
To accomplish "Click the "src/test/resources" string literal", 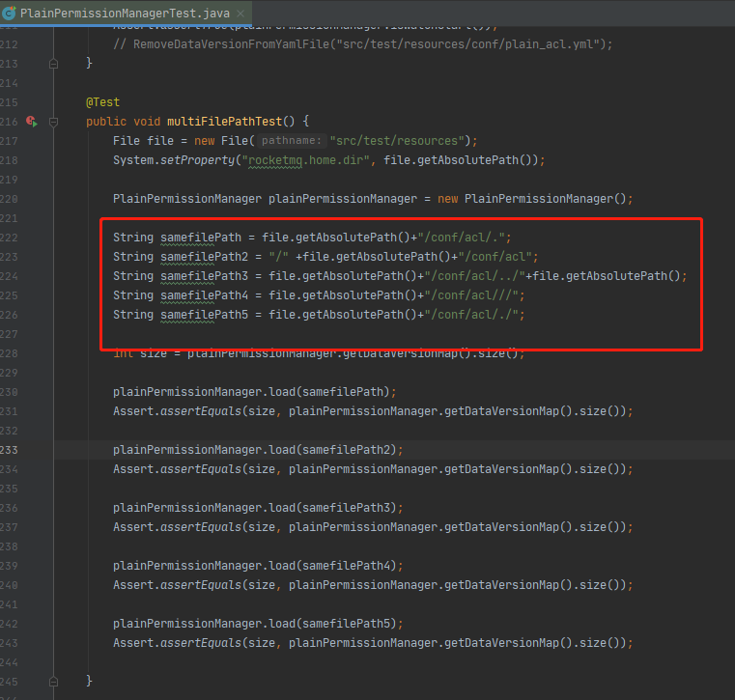I will click(400, 141).
